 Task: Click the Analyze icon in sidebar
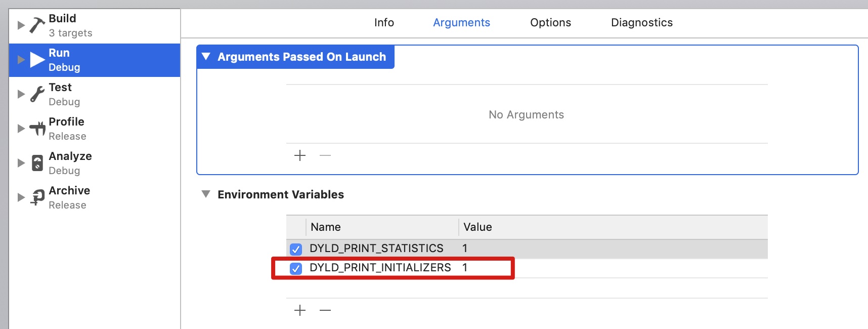coord(37,163)
